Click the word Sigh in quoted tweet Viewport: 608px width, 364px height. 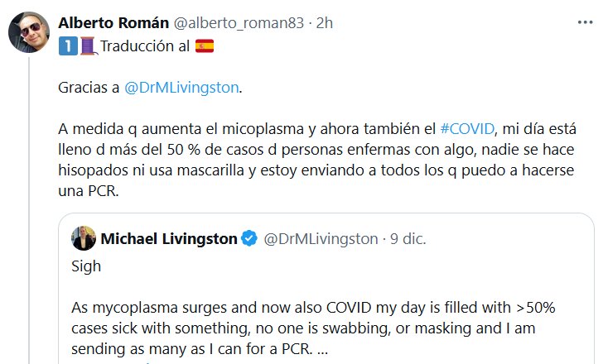click(87, 266)
